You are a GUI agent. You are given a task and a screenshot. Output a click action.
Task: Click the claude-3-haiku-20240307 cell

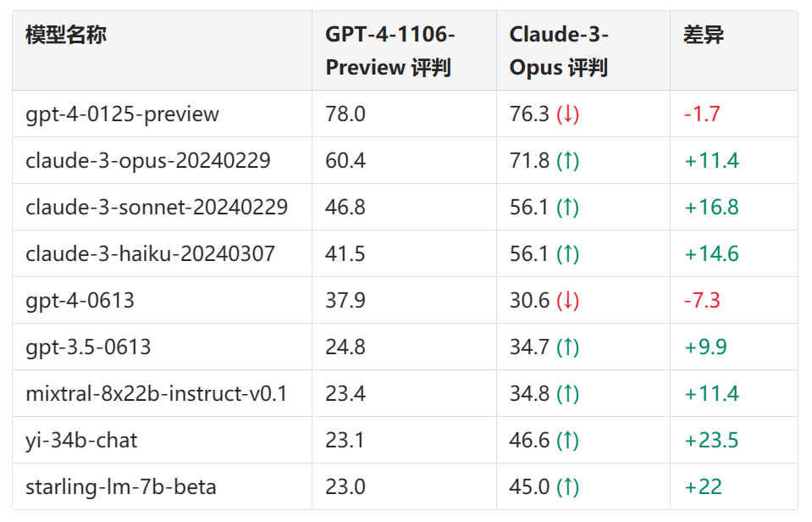(x=150, y=254)
